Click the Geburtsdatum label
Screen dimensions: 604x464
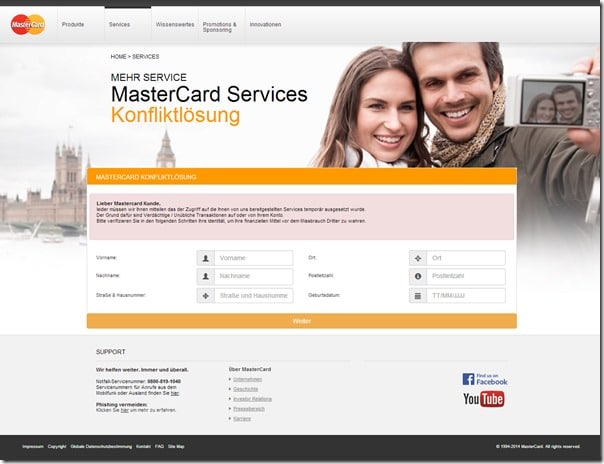pos(324,295)
